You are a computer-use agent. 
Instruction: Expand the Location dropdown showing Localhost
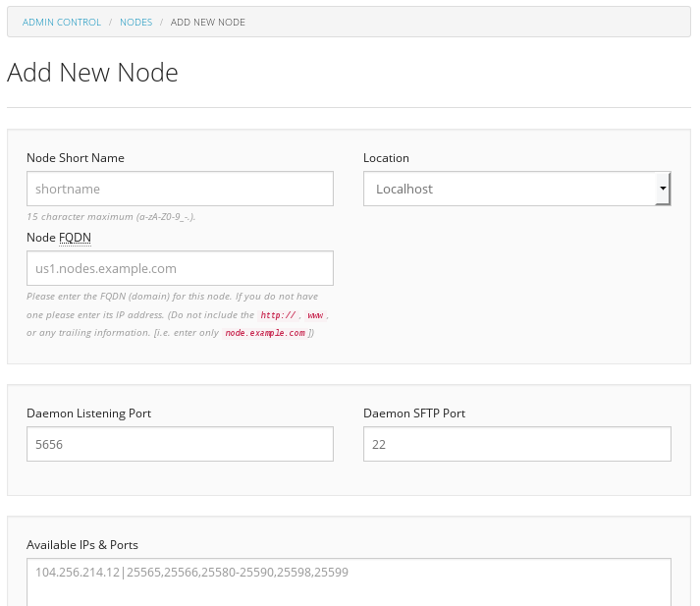pyautogui.click(x=516, y=189)
